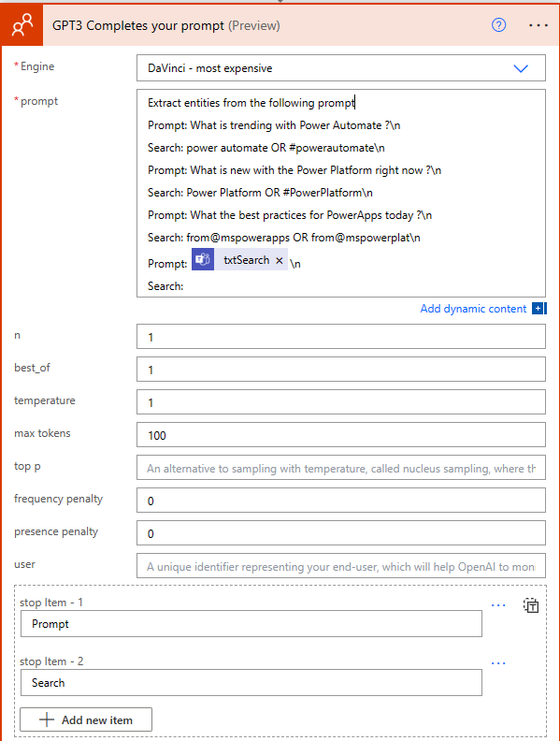560x741 pixels.
Task: Click line 'Extract entities from the following prompt'
Action: 251,103
